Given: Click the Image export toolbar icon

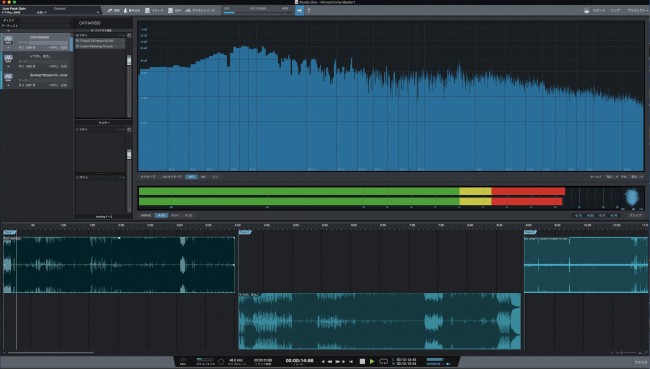Looking at the screenshot, I should tap(154, 10).
